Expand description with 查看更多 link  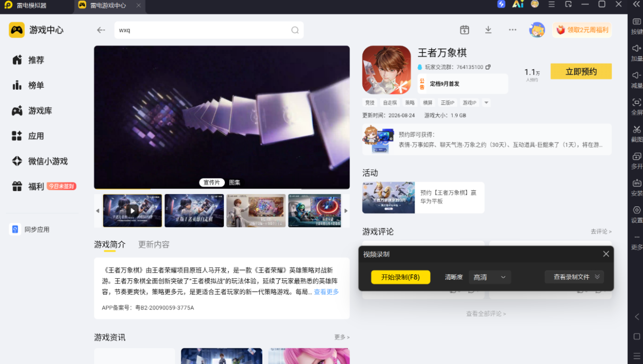tap(326, 292)
